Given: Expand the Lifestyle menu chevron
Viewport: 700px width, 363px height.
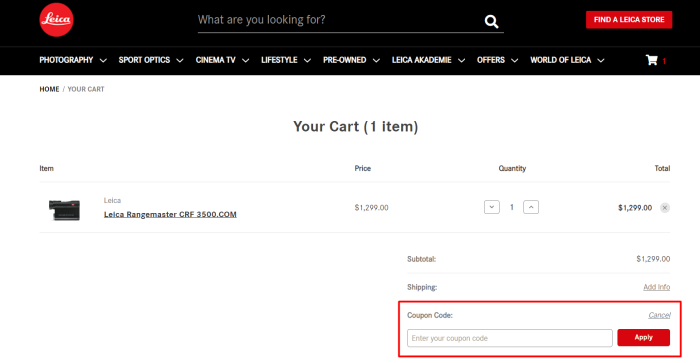Looking at the screenshot, I should [x=307, y=60].
